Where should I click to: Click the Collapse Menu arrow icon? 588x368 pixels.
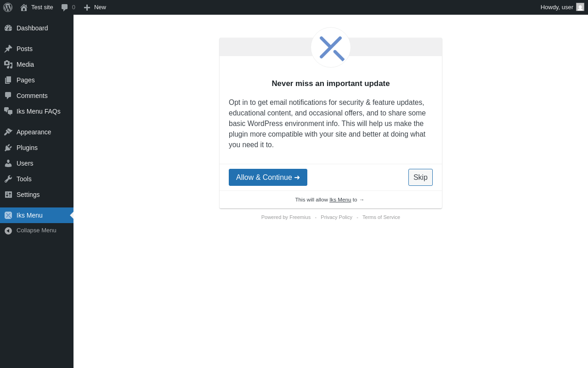8,231
